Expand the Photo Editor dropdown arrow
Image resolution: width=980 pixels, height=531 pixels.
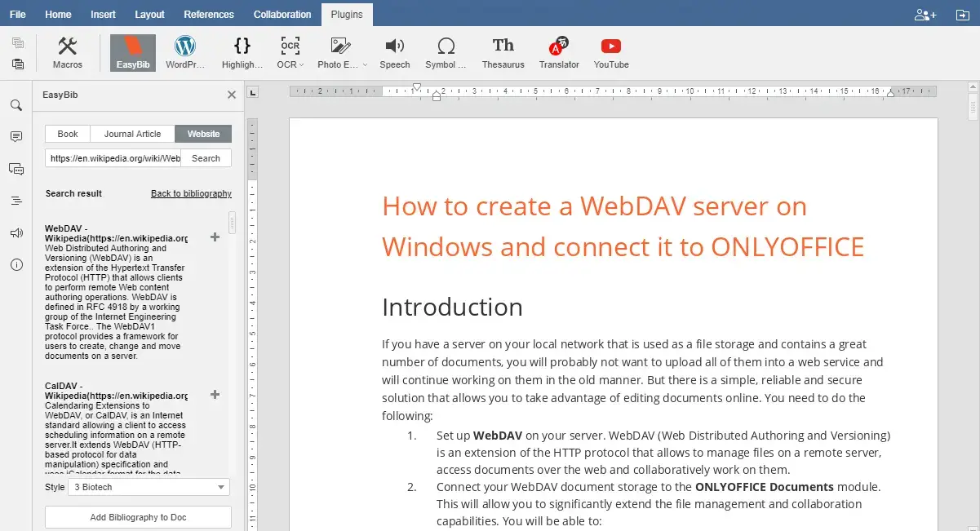[x=365, y=64]
